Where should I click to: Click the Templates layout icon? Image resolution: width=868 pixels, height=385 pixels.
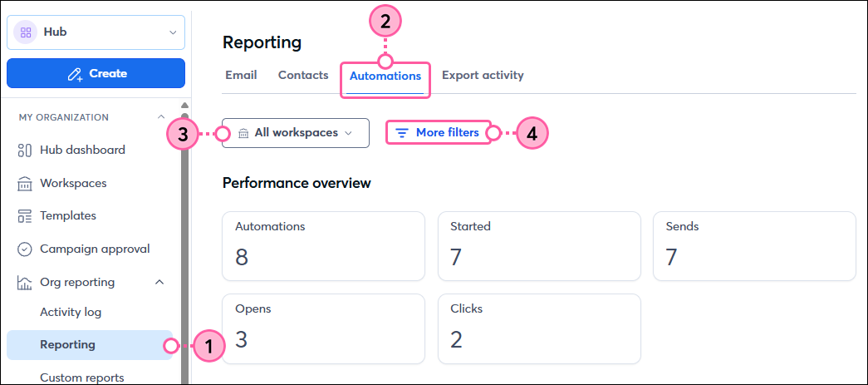25,216
